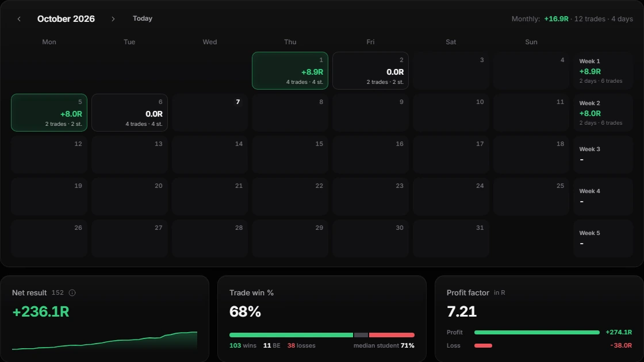Select calendar day 9
Screen dimensions: 644x362
[x=370, y=113]
